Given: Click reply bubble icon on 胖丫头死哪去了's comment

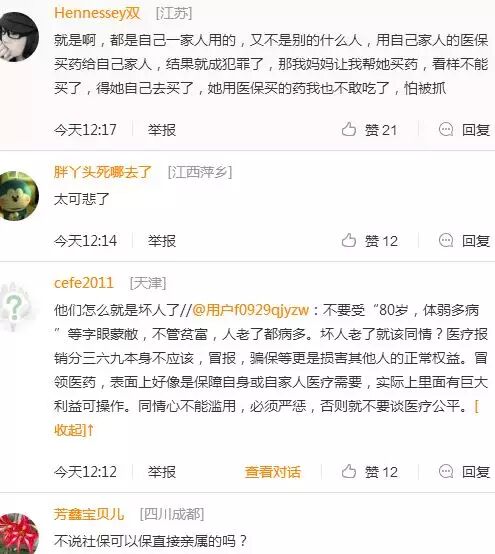Looking at the screenshot, I should point(446,241).
